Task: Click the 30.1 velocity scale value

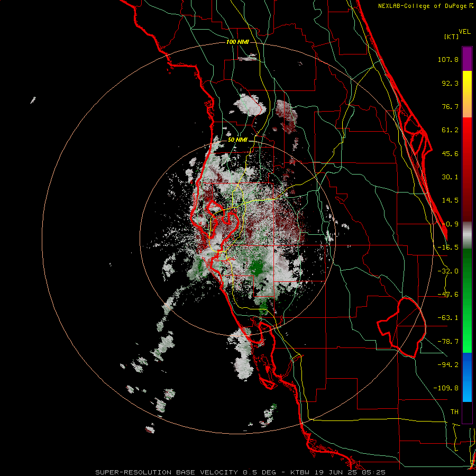Action: click(450, 177)
